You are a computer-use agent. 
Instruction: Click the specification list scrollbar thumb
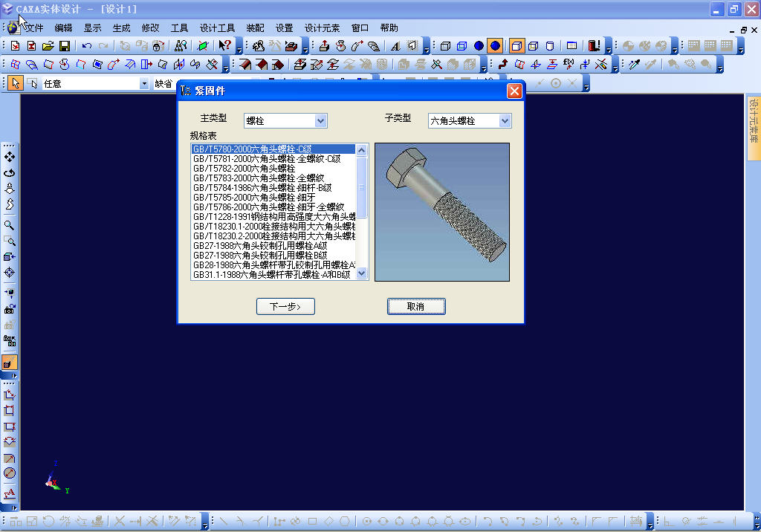pyautogui.click(x=362, y=186)
